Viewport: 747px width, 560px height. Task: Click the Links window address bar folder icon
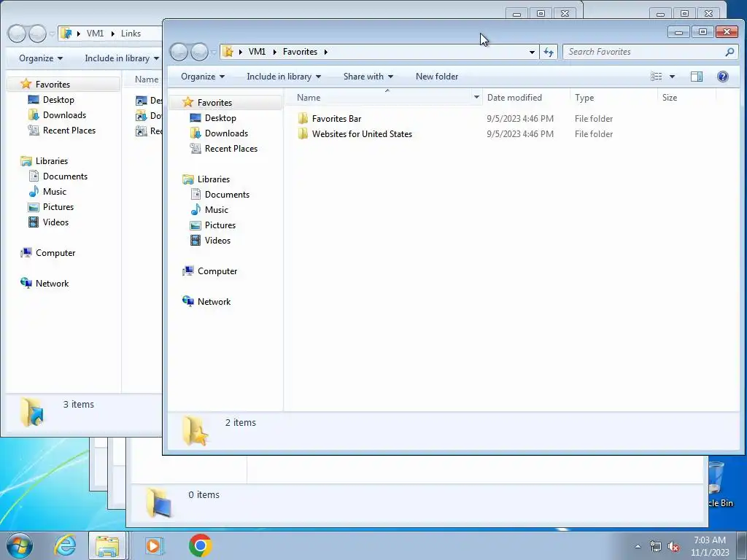66,34
